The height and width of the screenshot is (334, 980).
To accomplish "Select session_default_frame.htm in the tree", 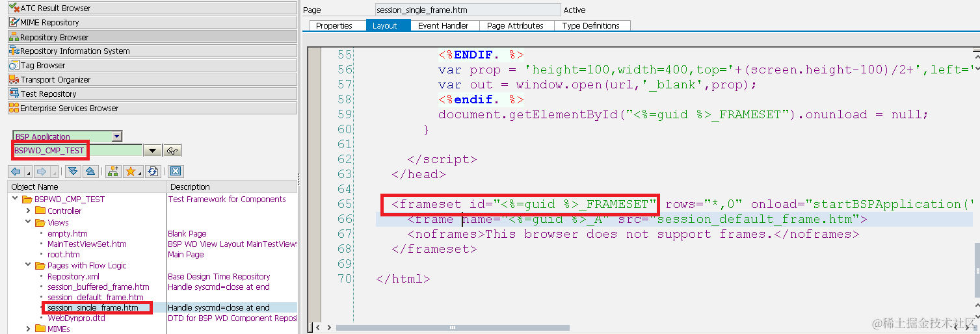I will click(x=96, y=297).
